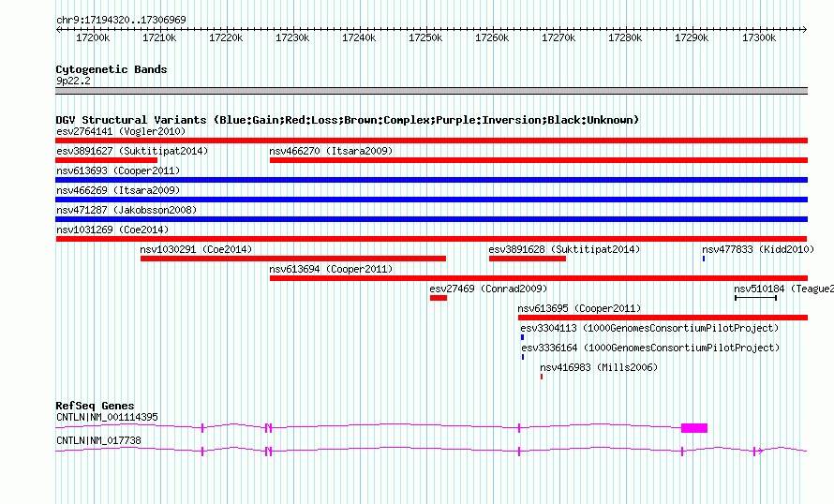The height and width of the screenshot is (504, 834).
Task: Click the Cytogenetic Bands track title
Action: point(112,69)
